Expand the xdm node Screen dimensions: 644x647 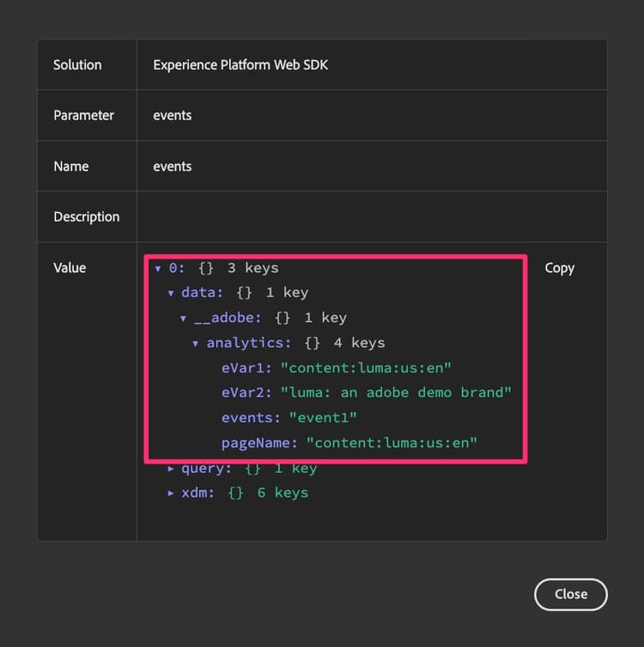click(171, 493)
